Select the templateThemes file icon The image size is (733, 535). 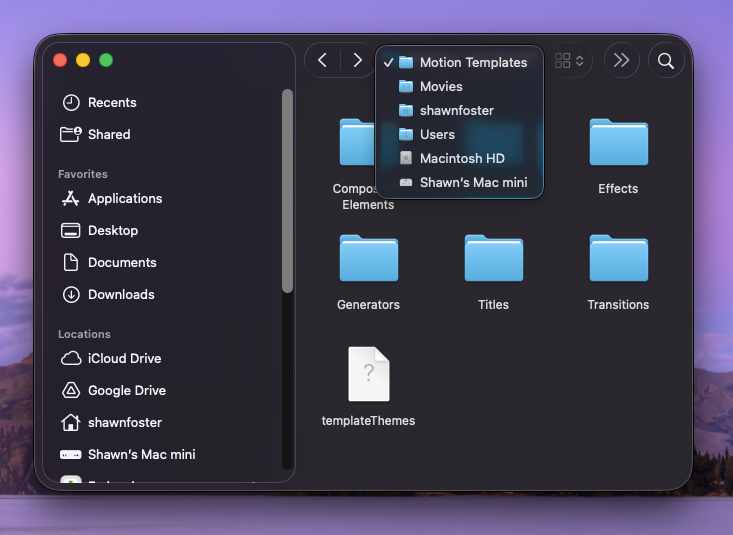coord(368,374)
